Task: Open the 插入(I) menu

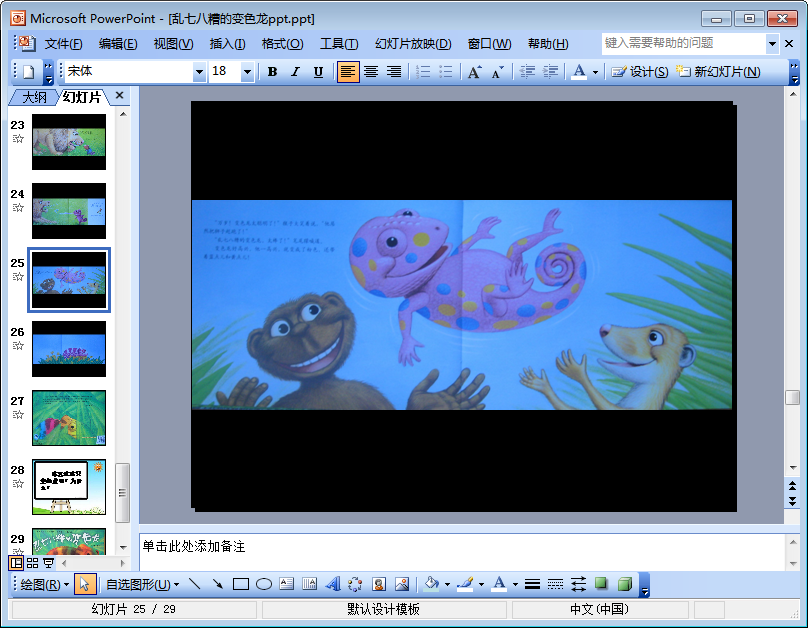Action: (227, 44)
